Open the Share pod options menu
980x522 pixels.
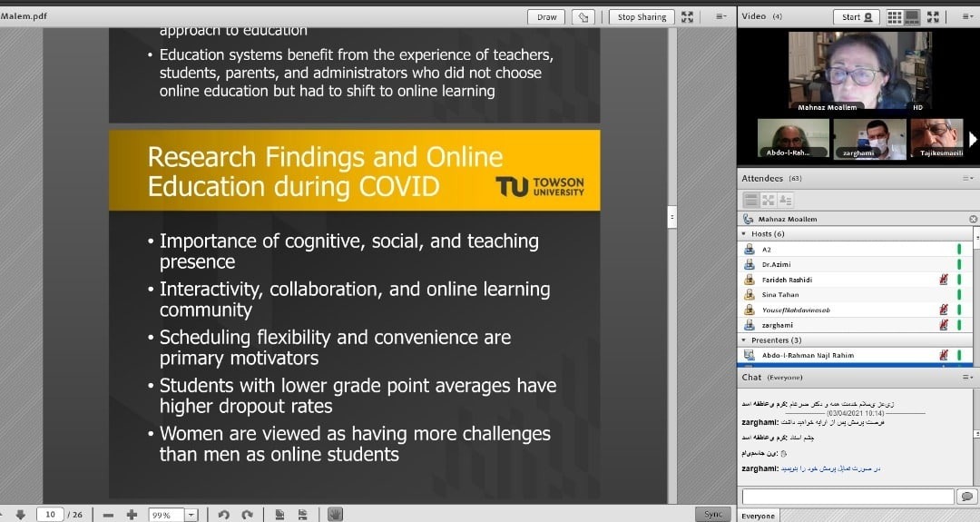[x=720, y=16]
